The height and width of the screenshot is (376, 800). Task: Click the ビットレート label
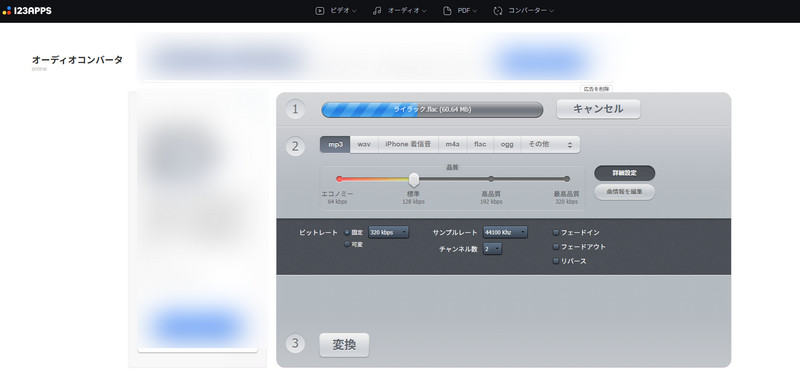pyautogui.click(x=318, y=233)
